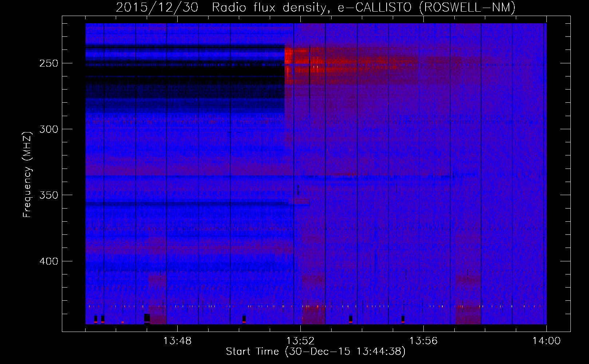Click the bright red burst onset near 250 MHz
The height and width of the screenshot is (364, 589).
[288, 58]
